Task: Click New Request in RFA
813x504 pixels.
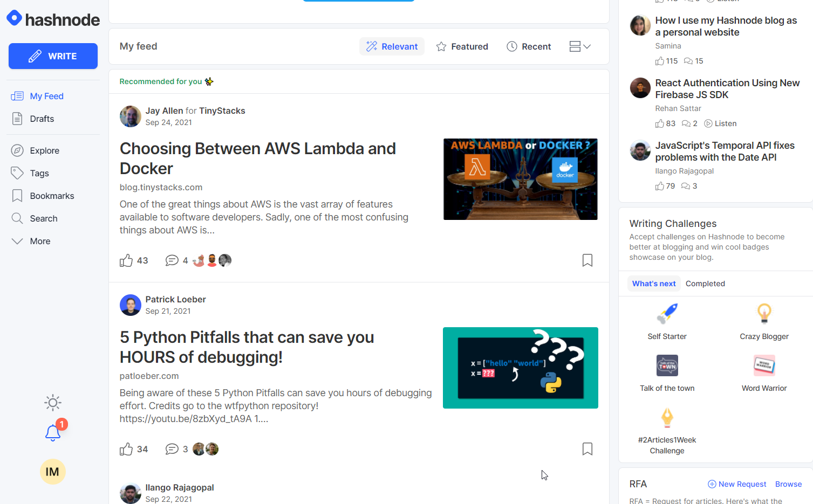Action: click(737, 484)
